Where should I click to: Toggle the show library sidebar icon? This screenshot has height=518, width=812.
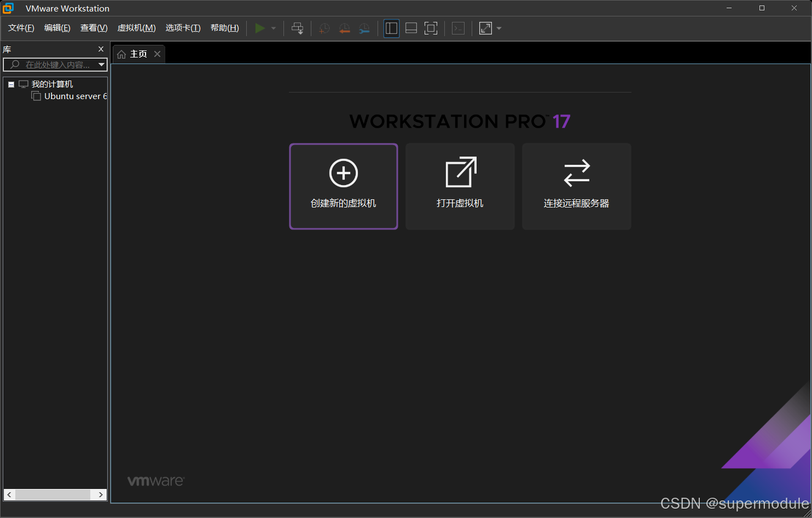tap(391, 28)
